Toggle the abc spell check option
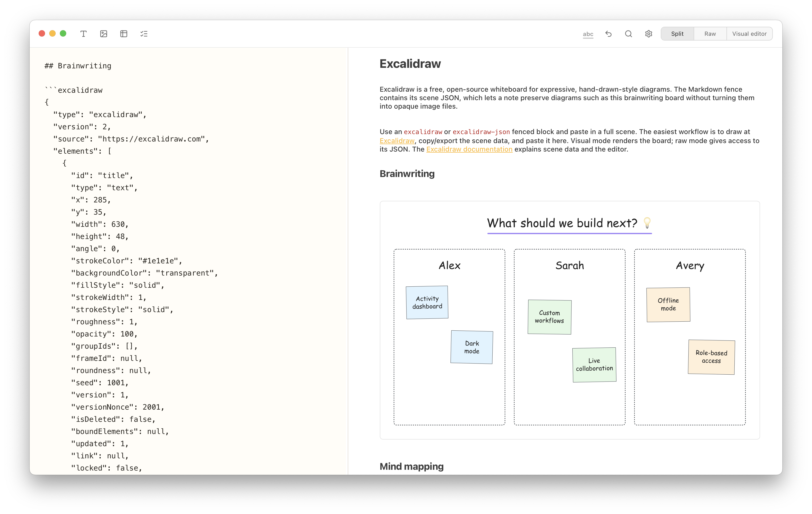This screenshot has width=812, height=514. point(588,34)
